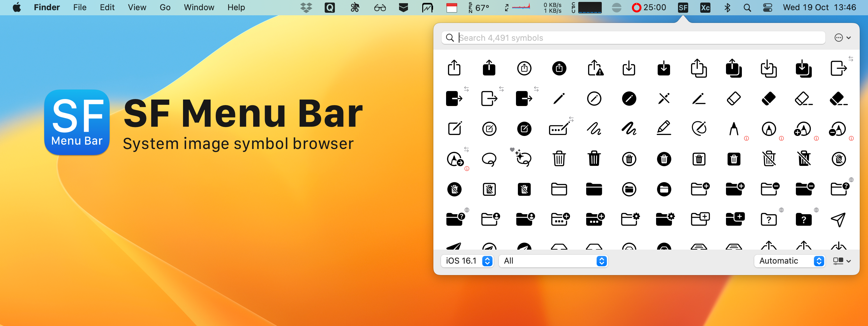The image size is (868, 326).
Task: Choose the scribble signature symbol
Action: pyautogui.click(x=594, y=129)
